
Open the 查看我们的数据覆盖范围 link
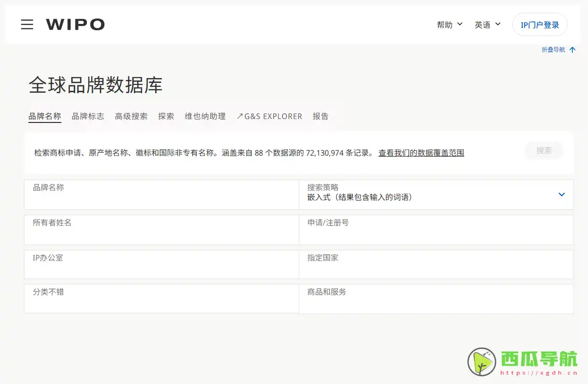point(421,153)
